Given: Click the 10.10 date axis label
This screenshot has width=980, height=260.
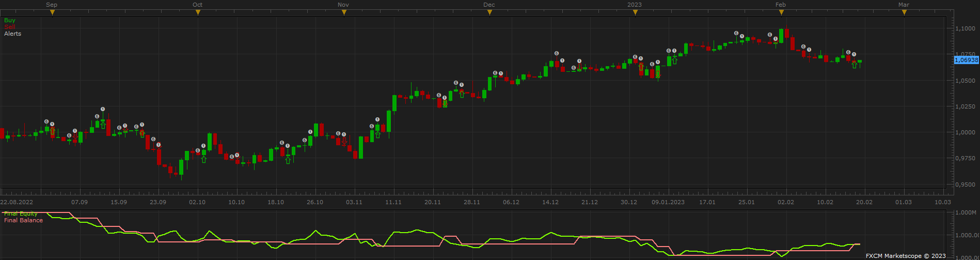Looking at the screenshot, I should [236, 202].
